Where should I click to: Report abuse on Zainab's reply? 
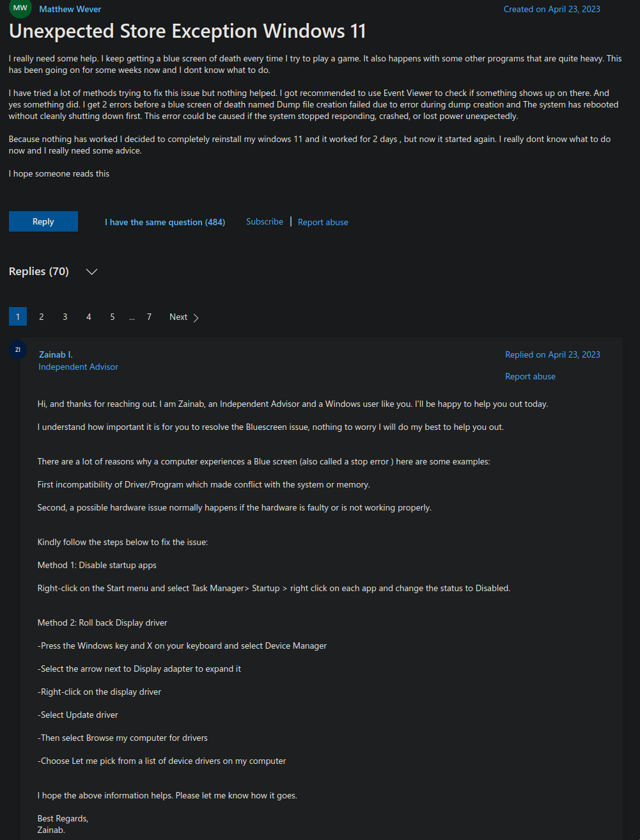click(x=530, y=376)
